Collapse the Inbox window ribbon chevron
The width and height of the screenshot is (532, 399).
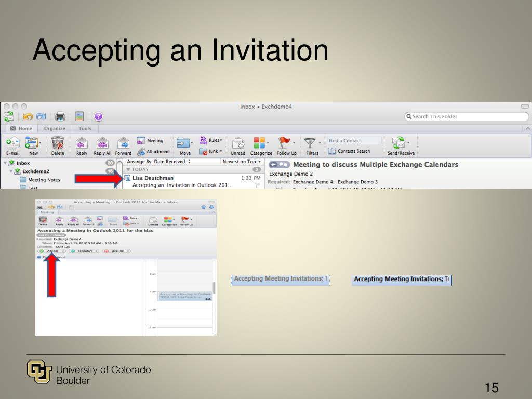pyautogui.click(x=528, y=129)
